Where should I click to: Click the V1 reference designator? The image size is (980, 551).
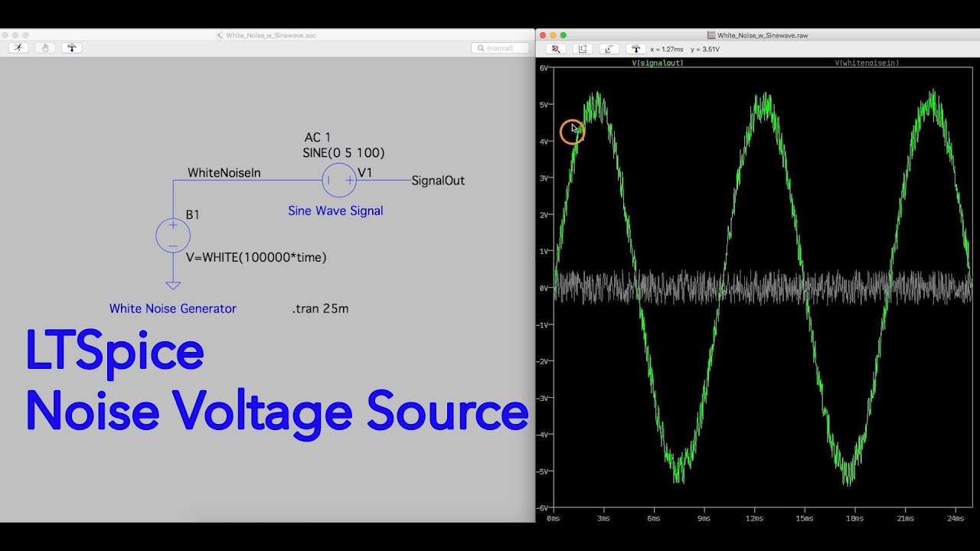tap(365, 173)
